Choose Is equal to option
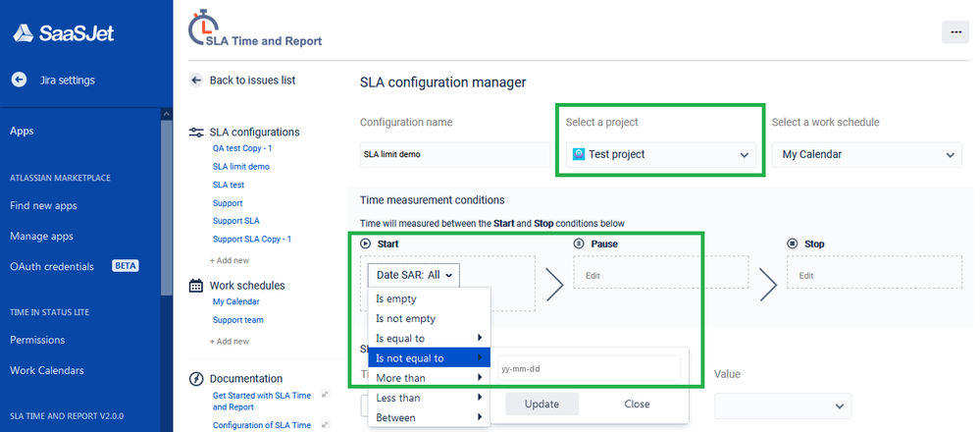 [x=430, y=338]
